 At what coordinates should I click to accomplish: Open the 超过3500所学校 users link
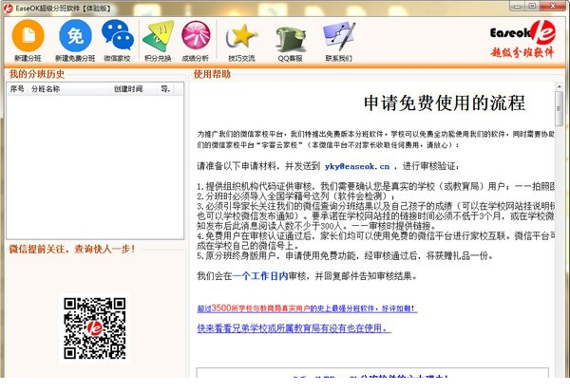pos(307,308)
